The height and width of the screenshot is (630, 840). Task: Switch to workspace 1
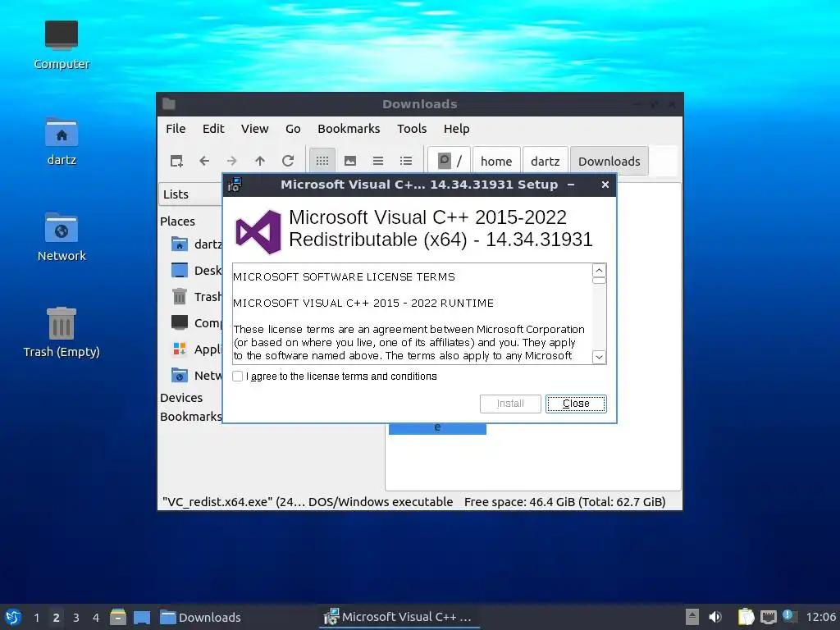click(x=36, y=618)
